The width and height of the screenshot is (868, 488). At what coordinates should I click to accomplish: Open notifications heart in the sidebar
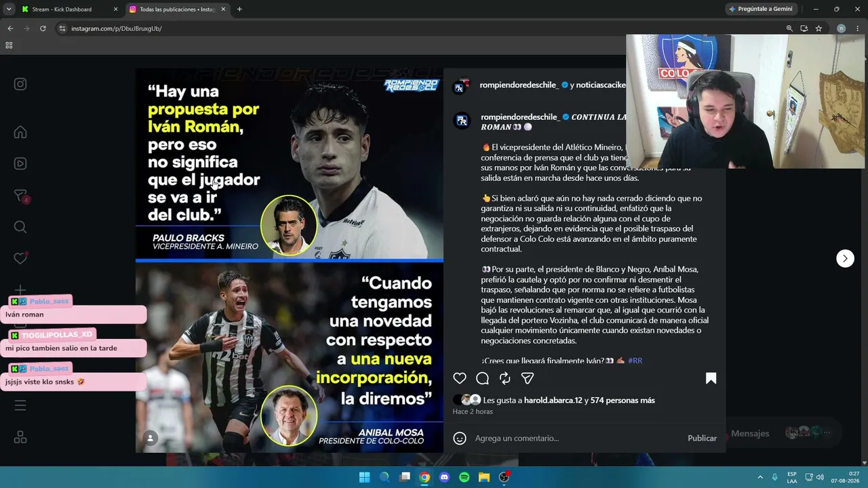tap(20, 258)
